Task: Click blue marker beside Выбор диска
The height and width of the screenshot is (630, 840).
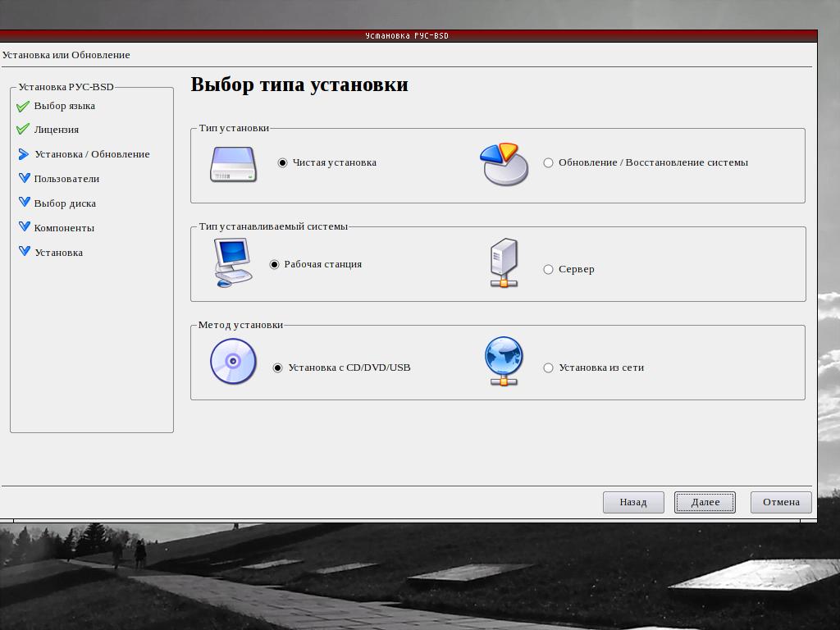Action: 24,202
